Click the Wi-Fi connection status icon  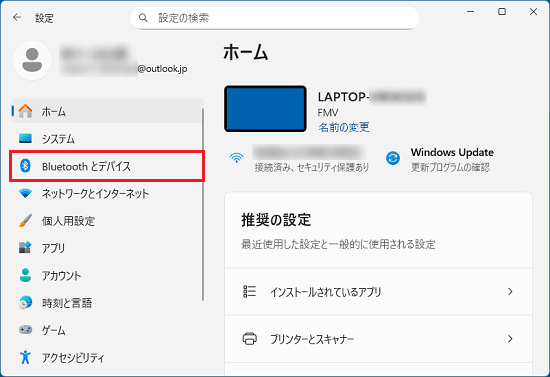coord(237,158)
